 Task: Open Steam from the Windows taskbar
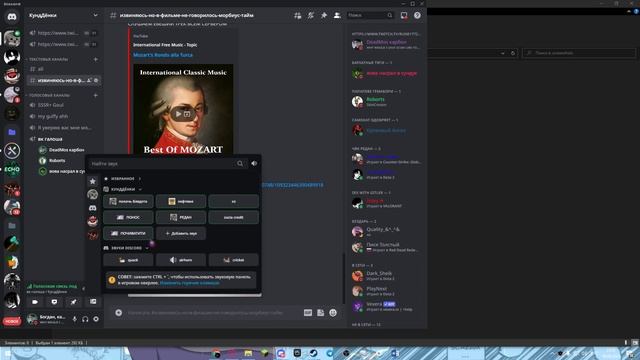pyautogui.click(x=313, y=353)
